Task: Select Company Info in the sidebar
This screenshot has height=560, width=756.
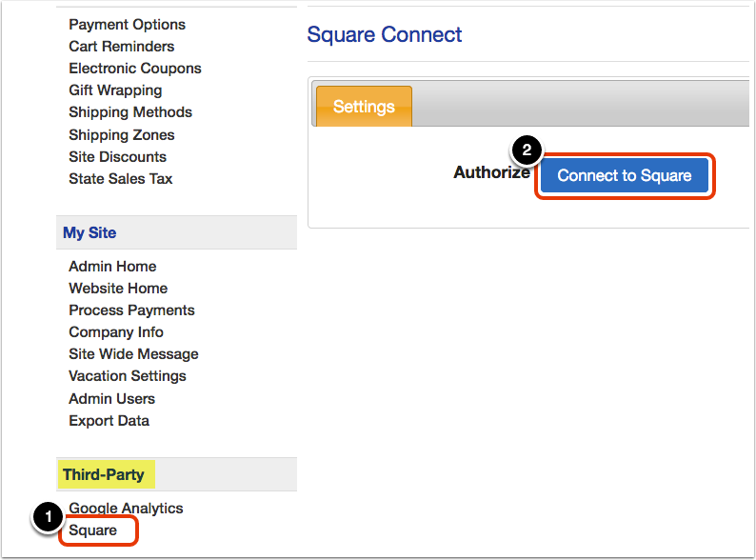Action: (x=116, y=331)
